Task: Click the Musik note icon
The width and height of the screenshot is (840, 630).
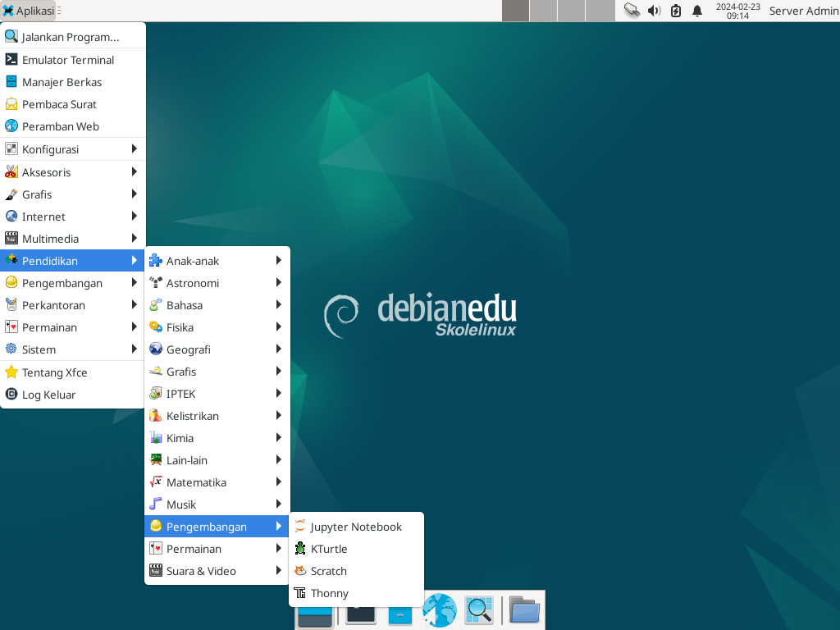Action: pyautogui.click(x=156, y=504)
